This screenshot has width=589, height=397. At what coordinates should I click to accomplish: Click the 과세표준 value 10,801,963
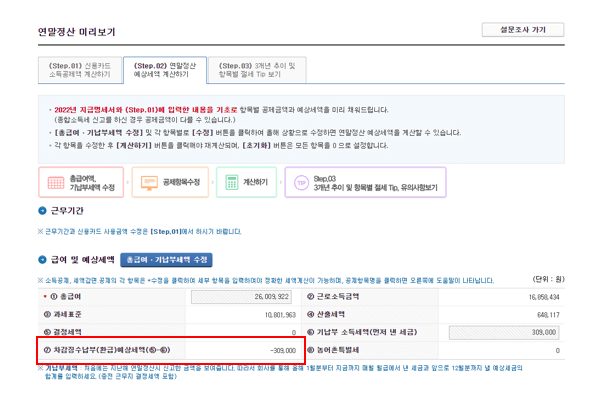point(280,315)
